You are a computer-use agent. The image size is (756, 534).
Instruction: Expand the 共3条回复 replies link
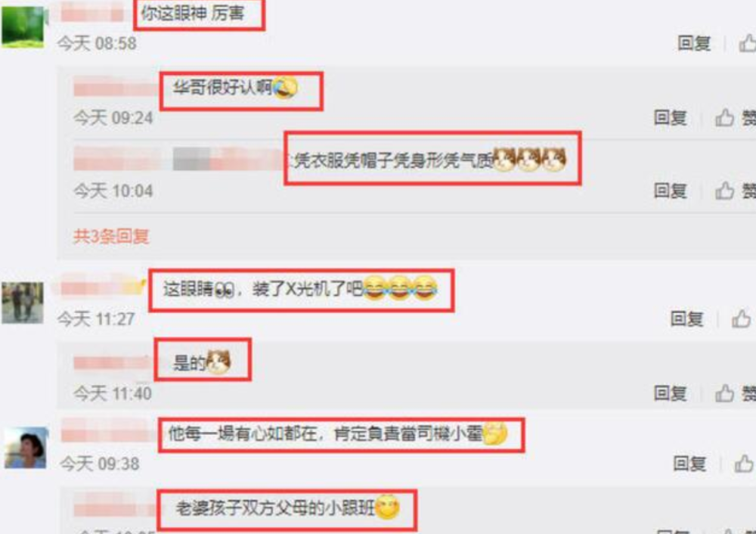click(x=111, y=237)
